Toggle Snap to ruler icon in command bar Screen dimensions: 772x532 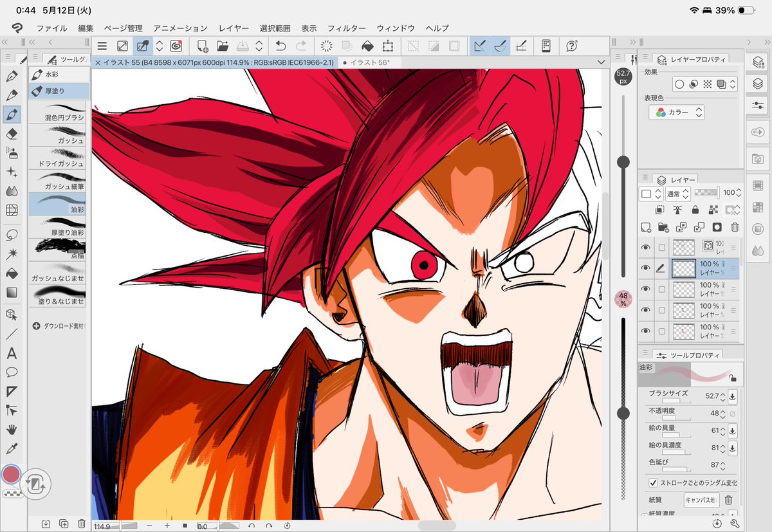[x=479, y=46]
